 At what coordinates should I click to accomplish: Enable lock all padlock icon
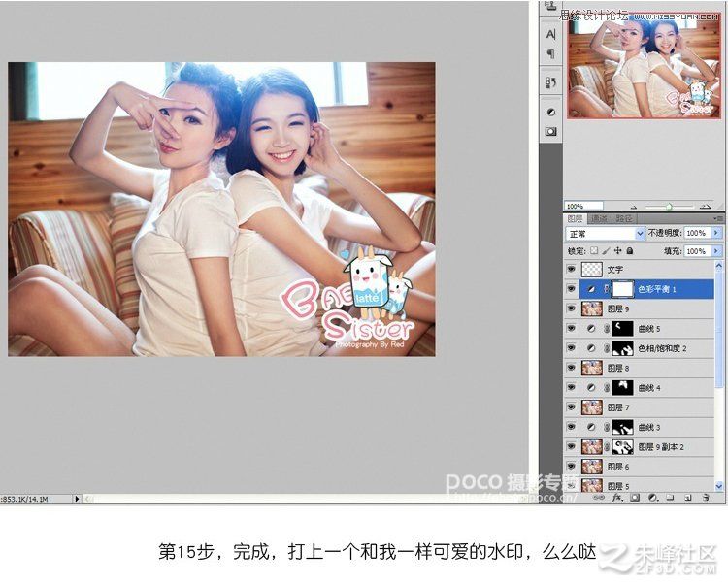coord(630,251)
